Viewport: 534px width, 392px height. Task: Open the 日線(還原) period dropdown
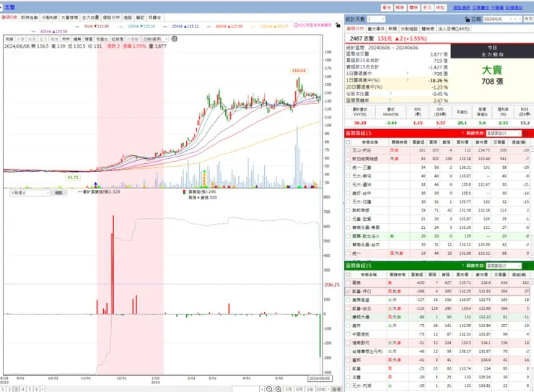167,39
